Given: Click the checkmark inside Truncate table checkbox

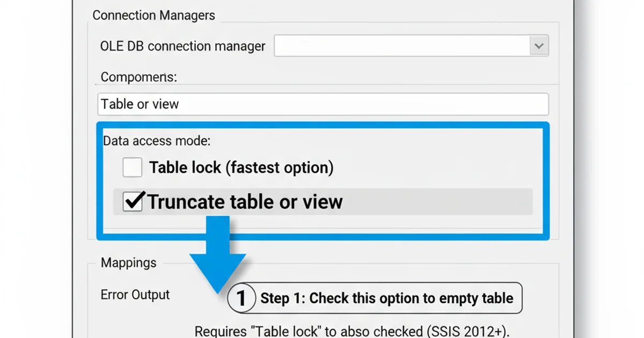Looking at the screenshot, I should 132,201.
